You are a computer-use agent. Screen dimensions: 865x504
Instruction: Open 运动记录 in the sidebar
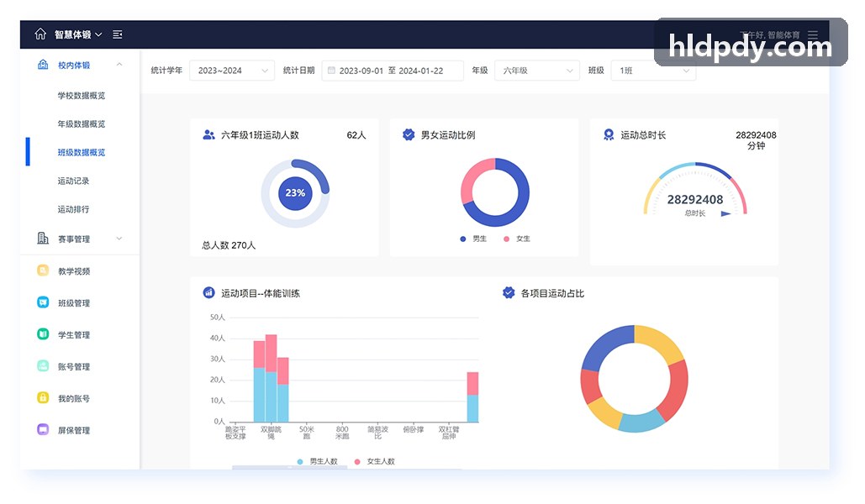(x=73, y=181)
